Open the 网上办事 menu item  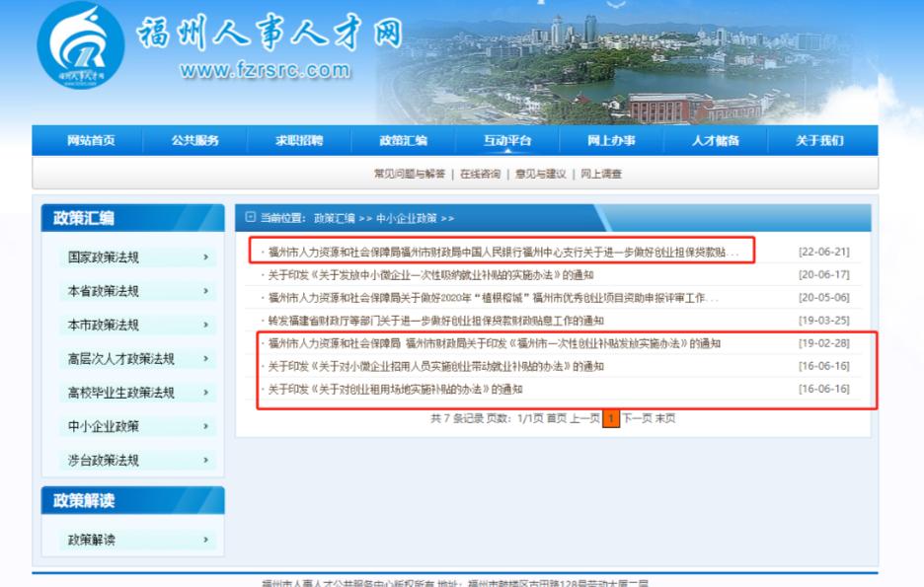click(x=613, y=141)
